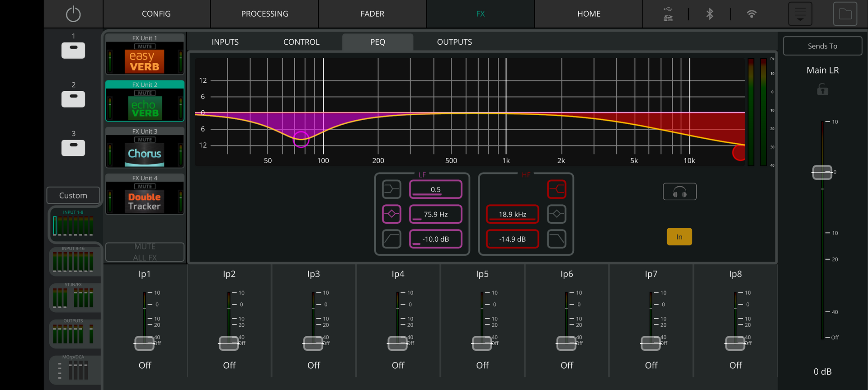Select HF low-pass filter shape icon

pos(557,239)
